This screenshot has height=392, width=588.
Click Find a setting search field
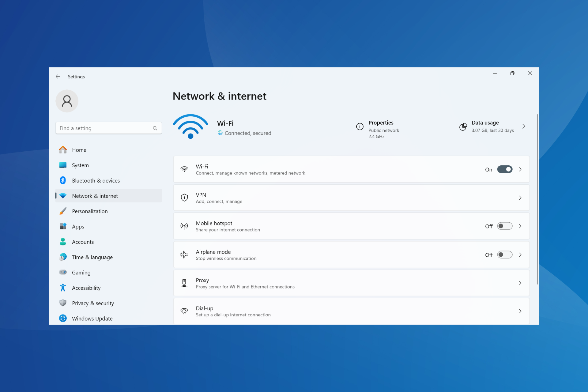(107, 128)
